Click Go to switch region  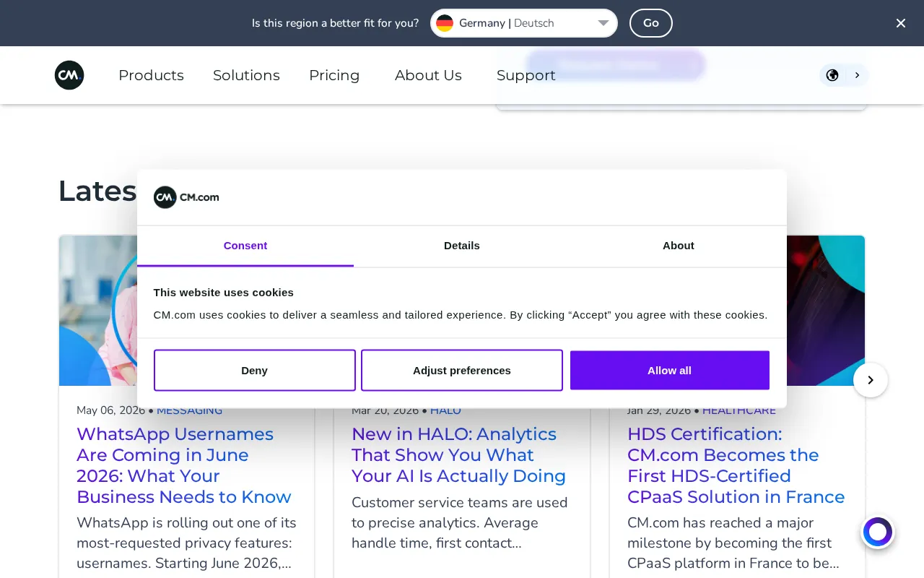pos(651,23)
